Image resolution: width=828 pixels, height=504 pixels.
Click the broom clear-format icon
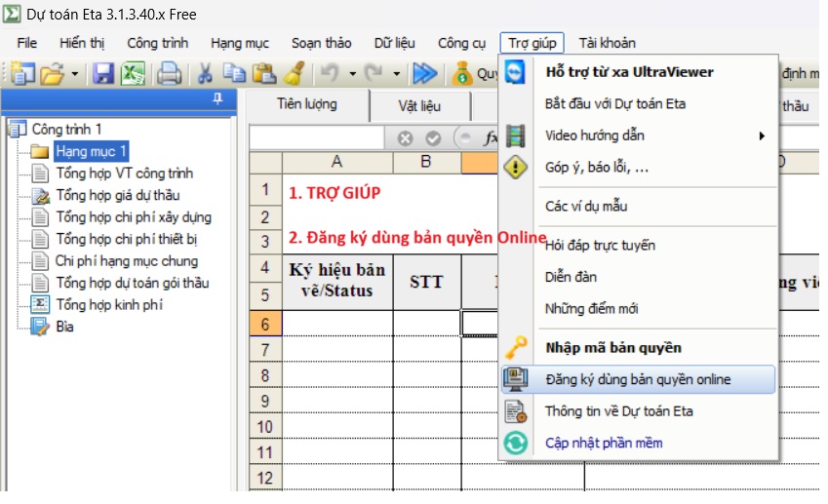(x=295, y=73)
